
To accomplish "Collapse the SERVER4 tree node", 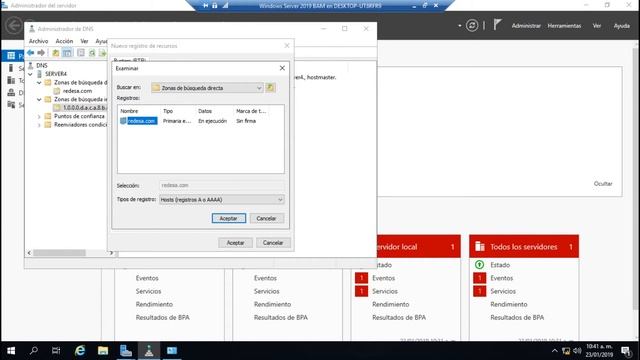I will tap(31, 74).
